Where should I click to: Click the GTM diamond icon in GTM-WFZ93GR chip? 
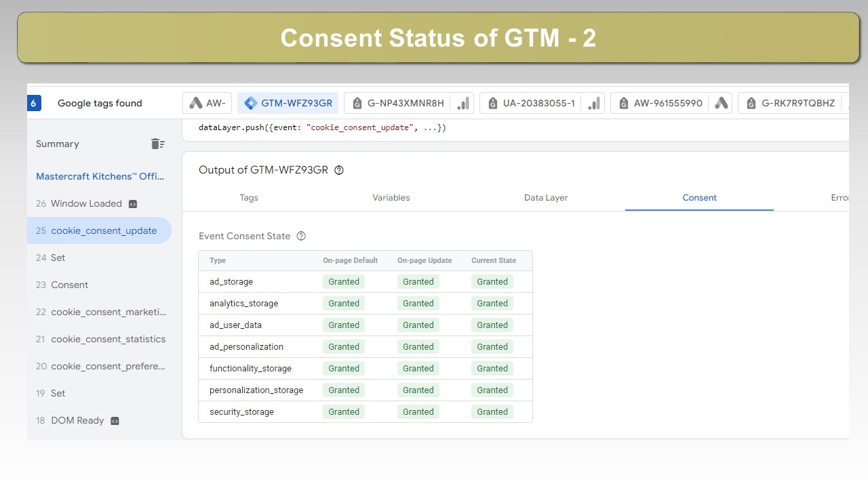[x=250, y=103]
